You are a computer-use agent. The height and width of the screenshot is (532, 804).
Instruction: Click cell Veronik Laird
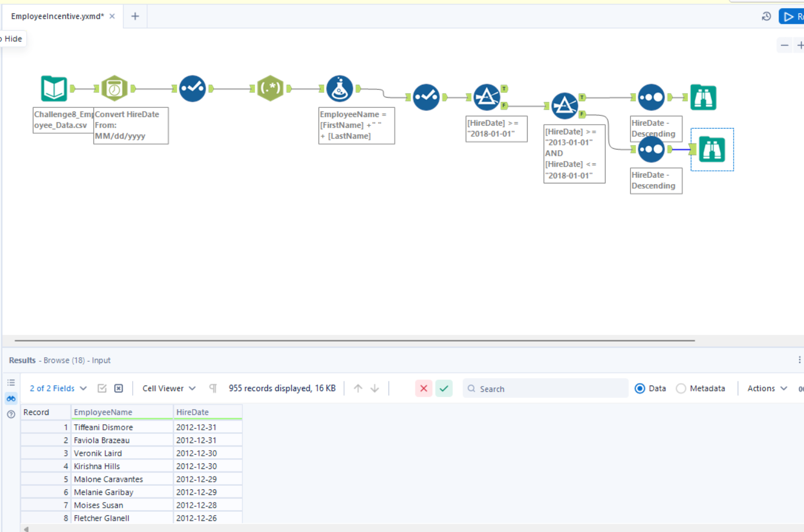[122, 453]
